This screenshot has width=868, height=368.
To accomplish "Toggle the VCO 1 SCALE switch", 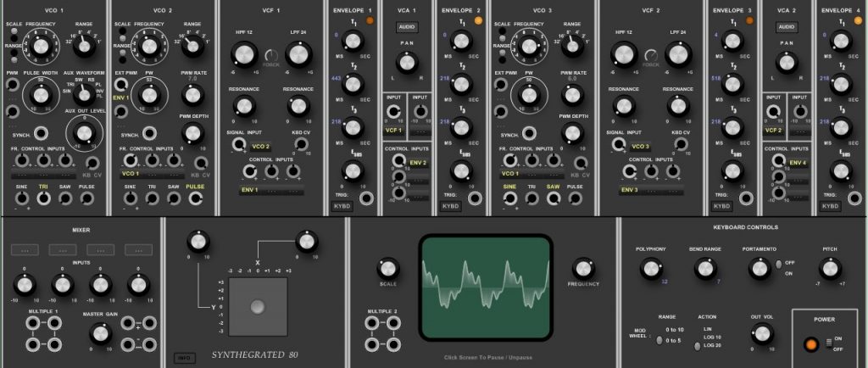I will pos(14,32).
